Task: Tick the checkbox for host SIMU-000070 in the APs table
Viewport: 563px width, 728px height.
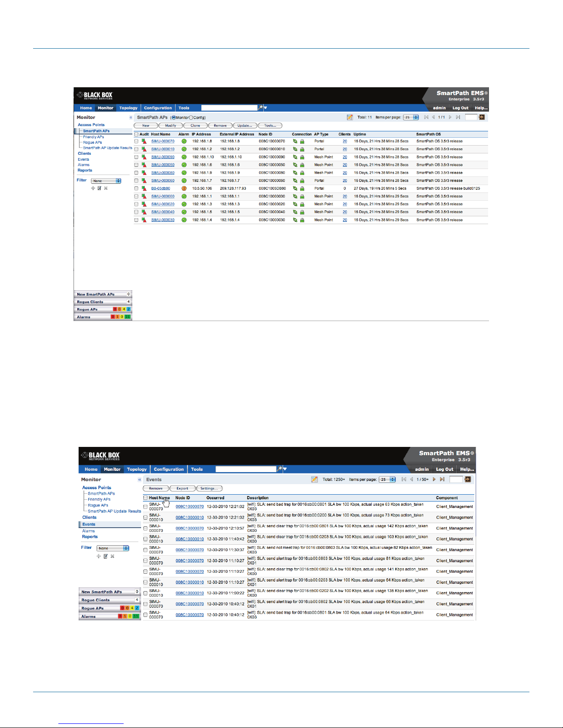Action: (x=136, y=141)
